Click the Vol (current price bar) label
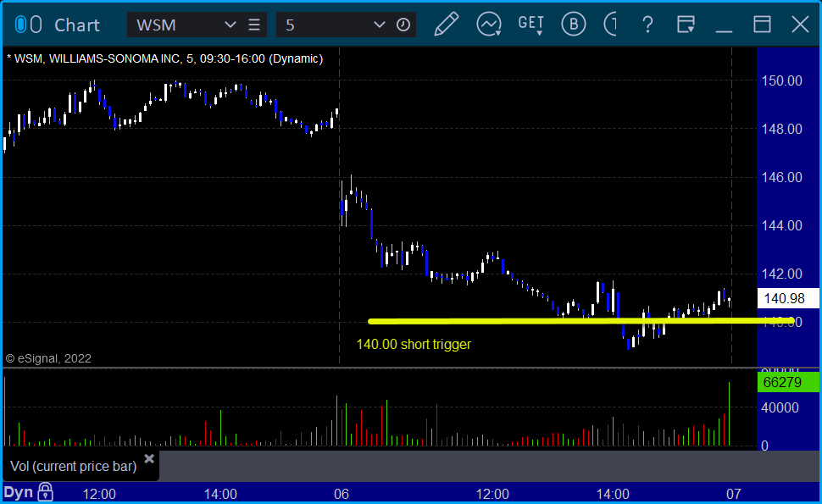Screen dimensions: 822x504 coord(74,466)
